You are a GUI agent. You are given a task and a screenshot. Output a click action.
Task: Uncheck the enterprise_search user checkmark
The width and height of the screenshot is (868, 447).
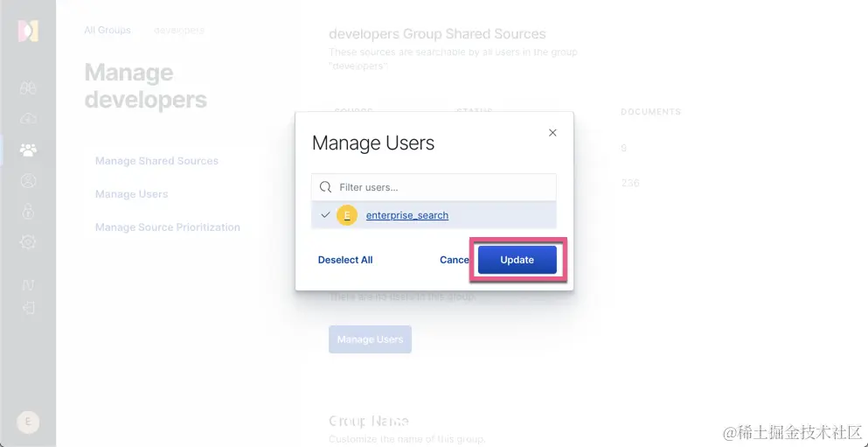pyautogui.click(x=325, y=215)
